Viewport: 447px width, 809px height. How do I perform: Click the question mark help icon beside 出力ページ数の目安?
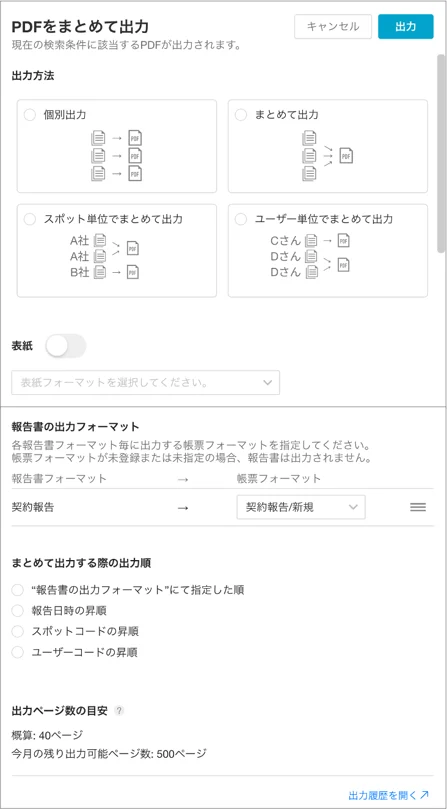[x=119, y=710]
